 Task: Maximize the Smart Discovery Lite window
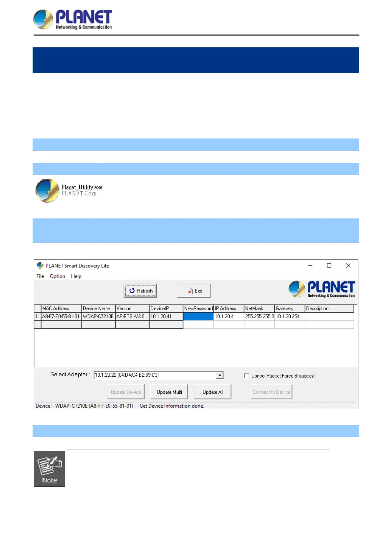[329, 265]
